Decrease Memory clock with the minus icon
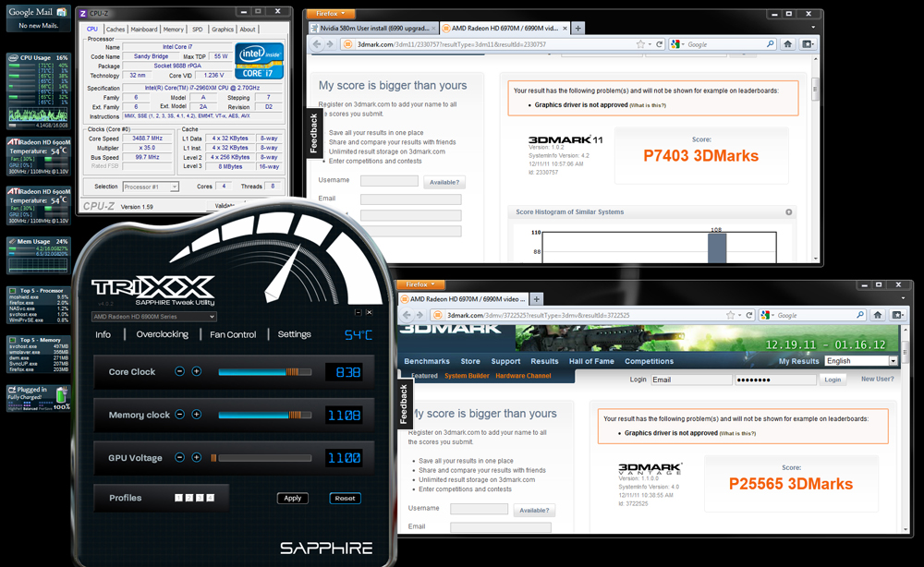Screen dimensions: 924x567 coord(180,415)
